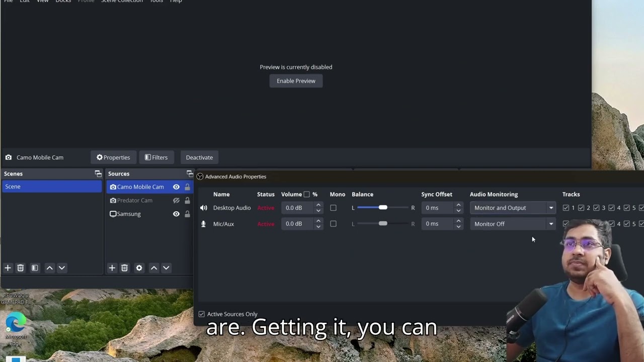The image size is (644, 362).
Task: Lock the Predator Cam source
Action: click(x=187, y=201)
